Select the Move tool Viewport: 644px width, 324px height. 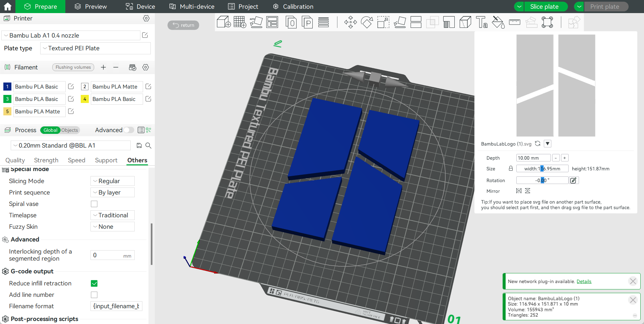350,22
